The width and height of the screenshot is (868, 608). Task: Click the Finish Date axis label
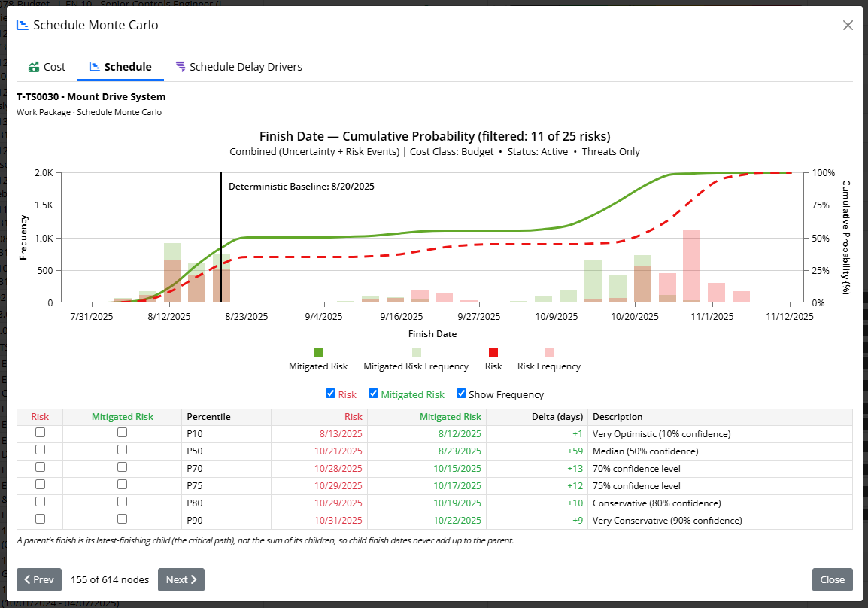432,334
